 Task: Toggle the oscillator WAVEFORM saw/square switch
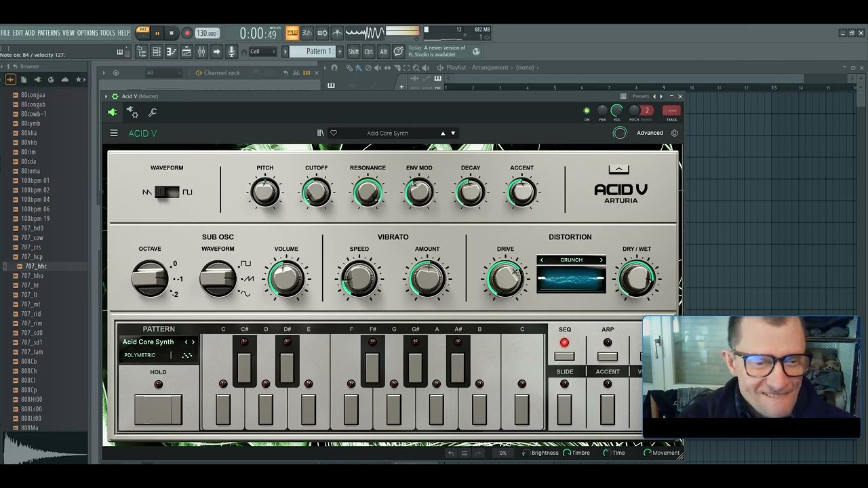point(167,192)
